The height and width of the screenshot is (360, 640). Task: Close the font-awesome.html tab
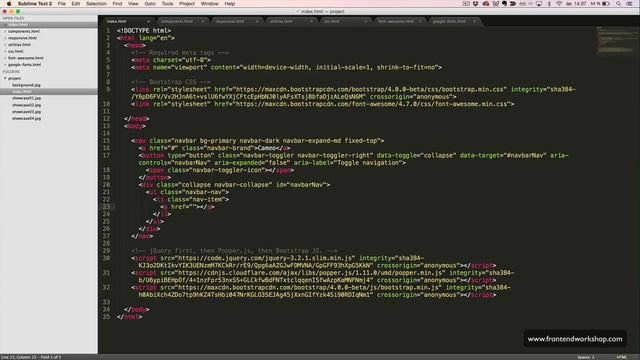click(420, 21)
